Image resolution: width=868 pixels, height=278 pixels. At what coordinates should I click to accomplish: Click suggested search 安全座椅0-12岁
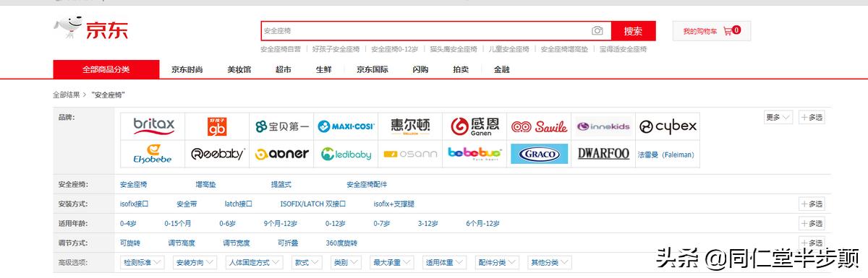(x=395, y=49)
